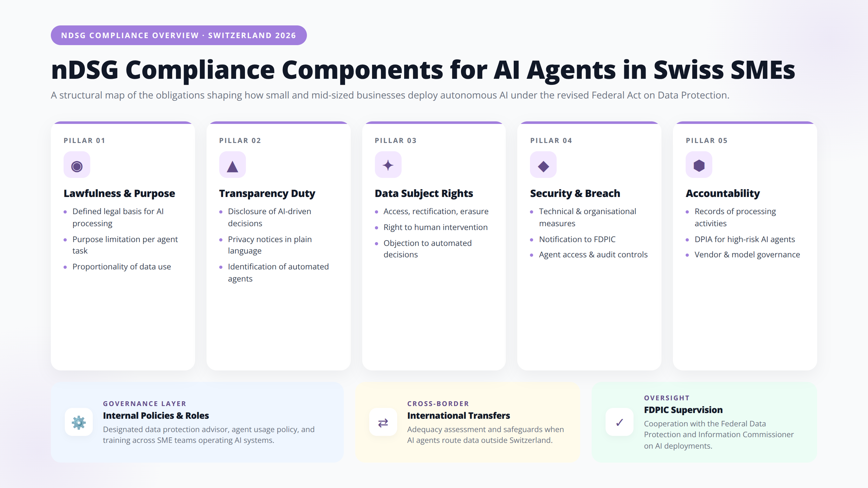Click the four-point star icon in Pillar 03
Image resolution: width=868 pixels, height=488 pixels.
click(x=388, y=165)
